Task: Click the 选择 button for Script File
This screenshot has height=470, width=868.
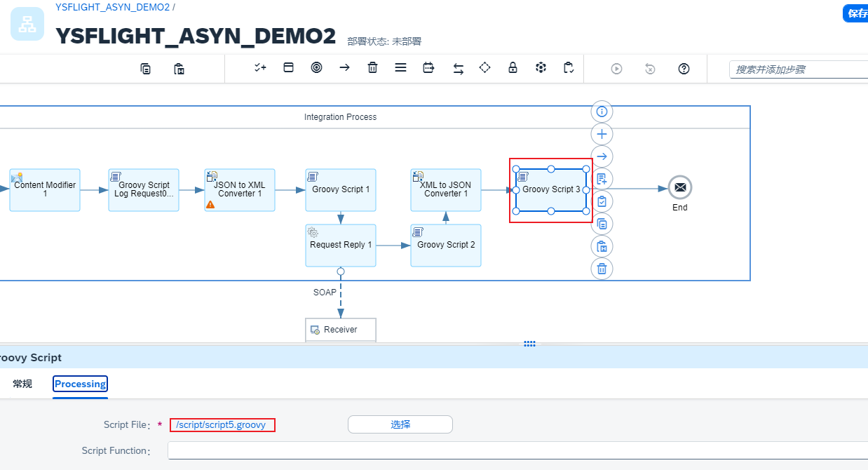Action: pos(400,424)
